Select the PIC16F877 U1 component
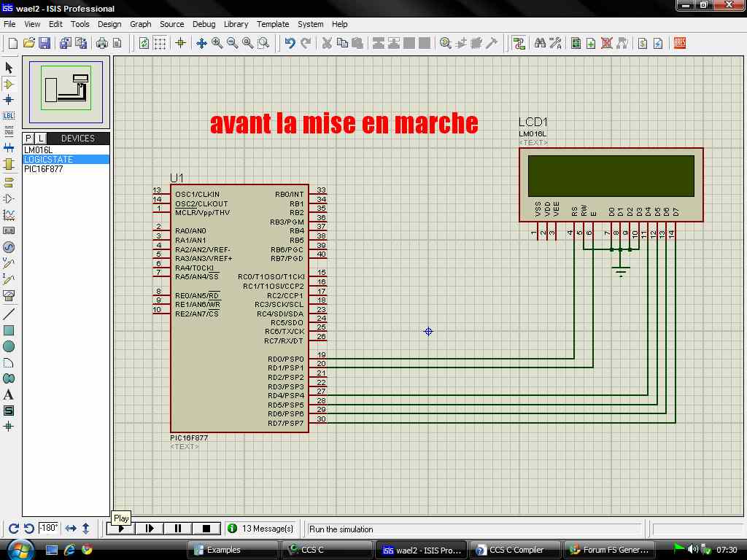Image resolution: width=747 pixels, height=560 pixels. pos(239,308)
